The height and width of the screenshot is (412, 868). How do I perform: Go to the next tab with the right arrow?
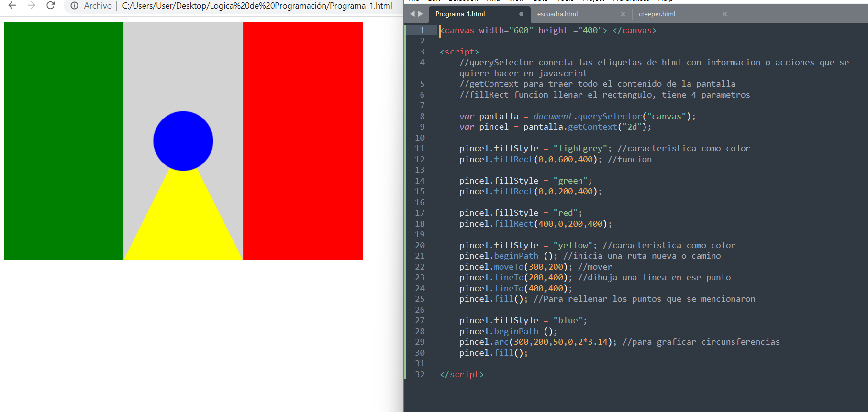point(421,14)
